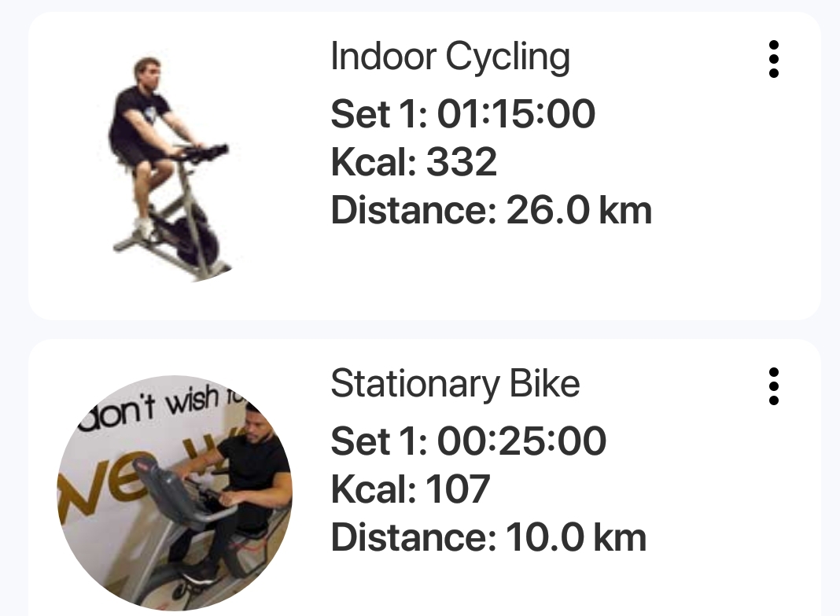The height and width of the screenshot is (616, 840).
Task: Click the Indoor Cycling title text
Action: (450, 57)
